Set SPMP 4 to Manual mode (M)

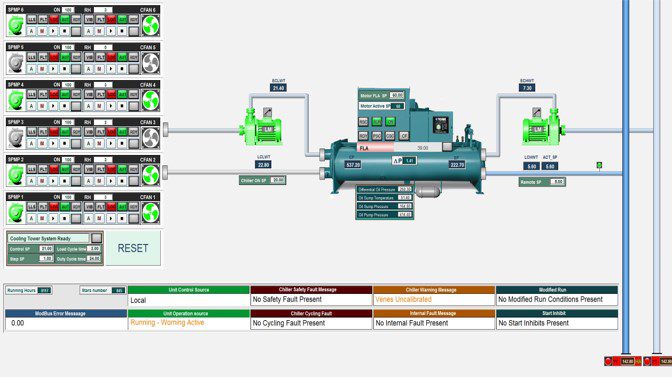coord(42,106)
